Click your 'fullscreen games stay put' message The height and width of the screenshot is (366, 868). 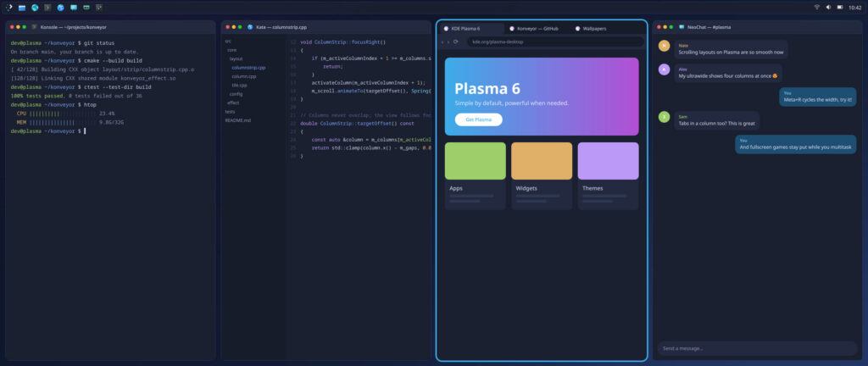pos(795,144)
